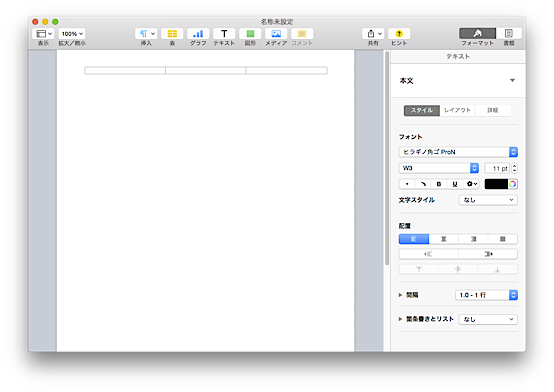This screenshot has height=392, width=554.
Task: Click the last cell of the table
Action: click(x=287, y=70)
